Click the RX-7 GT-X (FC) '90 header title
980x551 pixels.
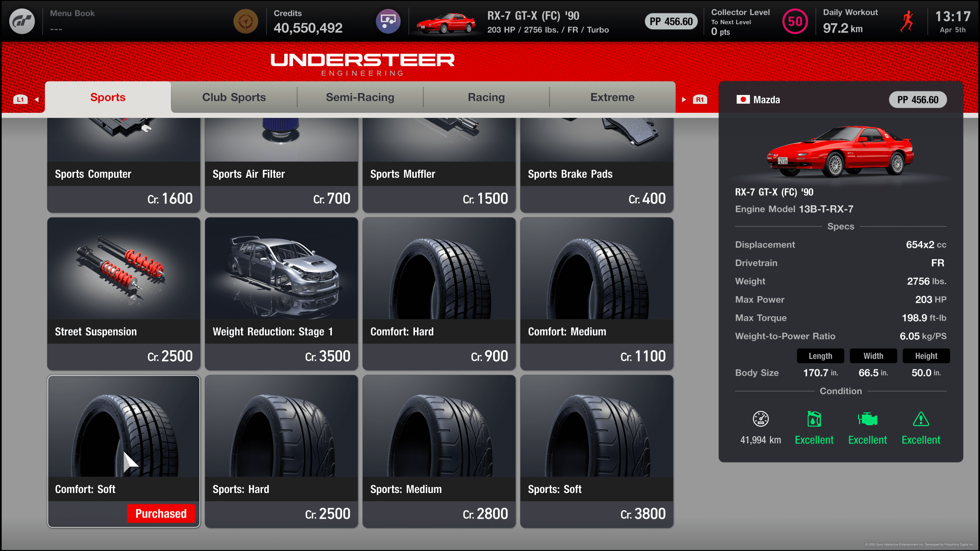tap(533, 16)
